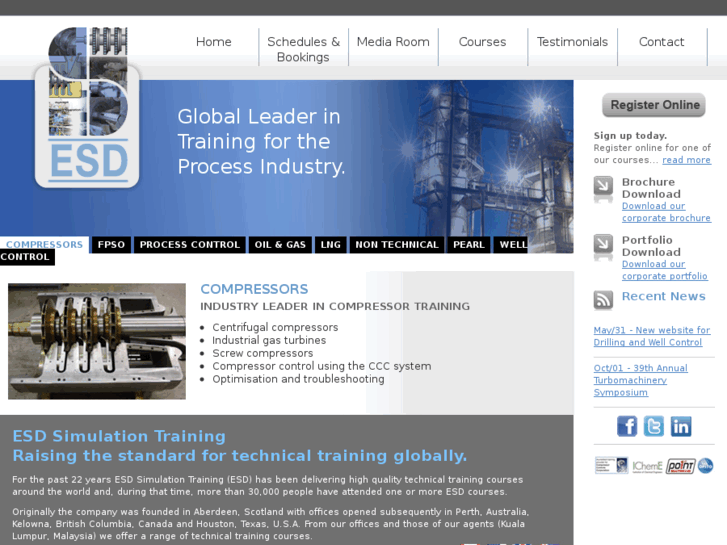Click 'Compressor control using the CCC system'
The width and height of the screenshot is (727, 545).
coord(321,366)
